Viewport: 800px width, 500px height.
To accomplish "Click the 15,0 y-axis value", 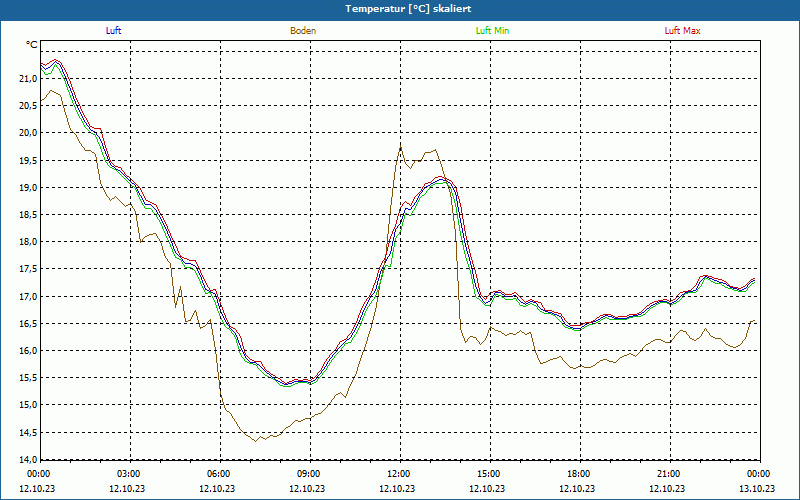I will point(28,405).
